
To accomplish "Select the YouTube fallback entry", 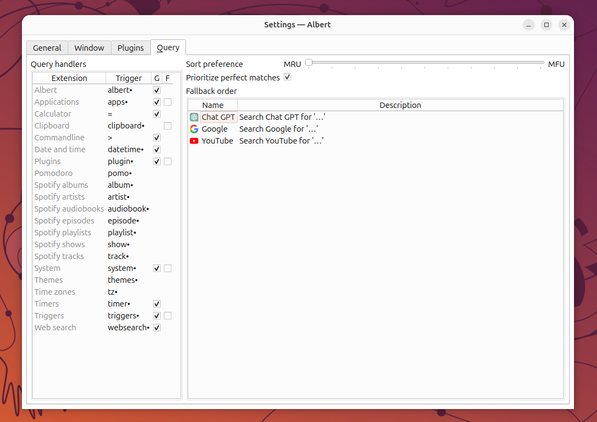I will coord(375,141).
